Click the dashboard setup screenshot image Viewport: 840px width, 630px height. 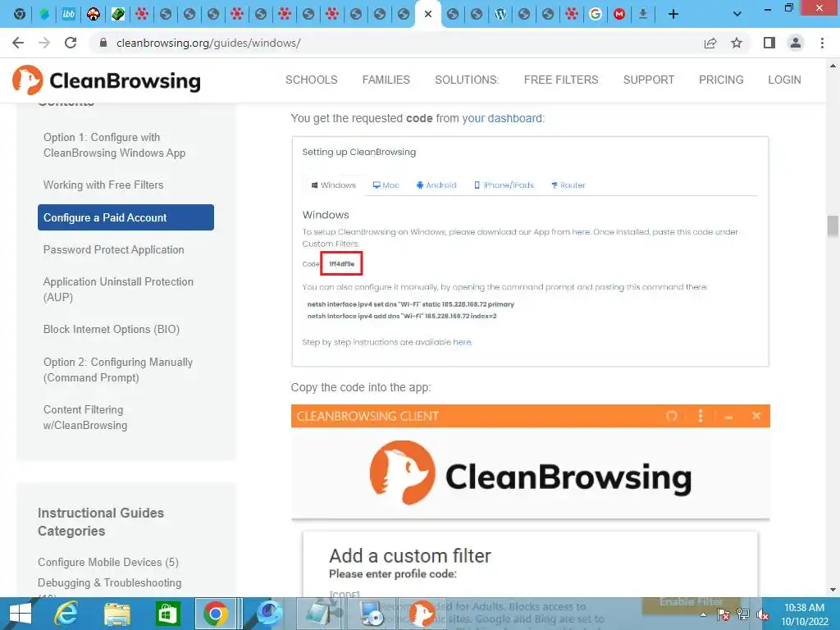coord(531,252)
